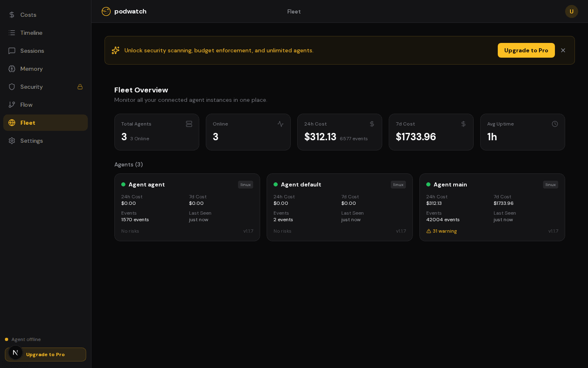The image size is (588, 368).
Task: Open the U user avatar menu
Action: click(x=572, y=11)
